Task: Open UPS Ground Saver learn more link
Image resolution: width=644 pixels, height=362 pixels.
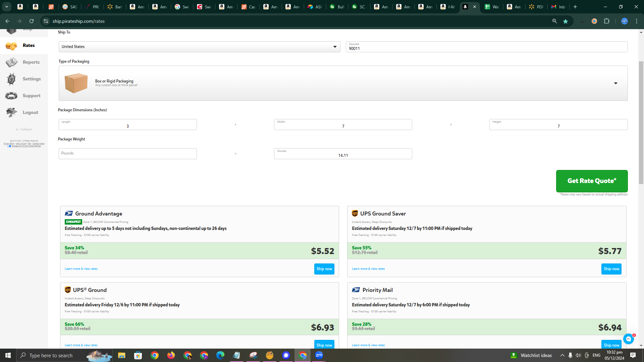Action: (x=368, y=269)
